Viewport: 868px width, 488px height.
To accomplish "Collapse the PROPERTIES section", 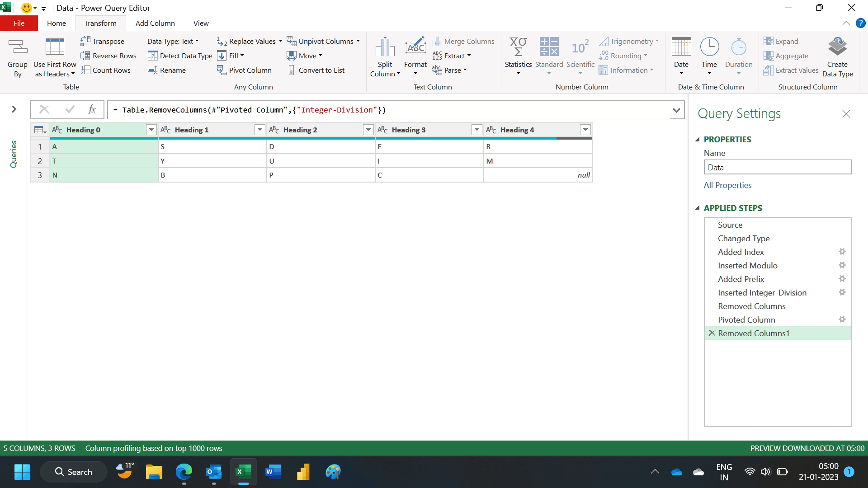I will tap(697, 140).
